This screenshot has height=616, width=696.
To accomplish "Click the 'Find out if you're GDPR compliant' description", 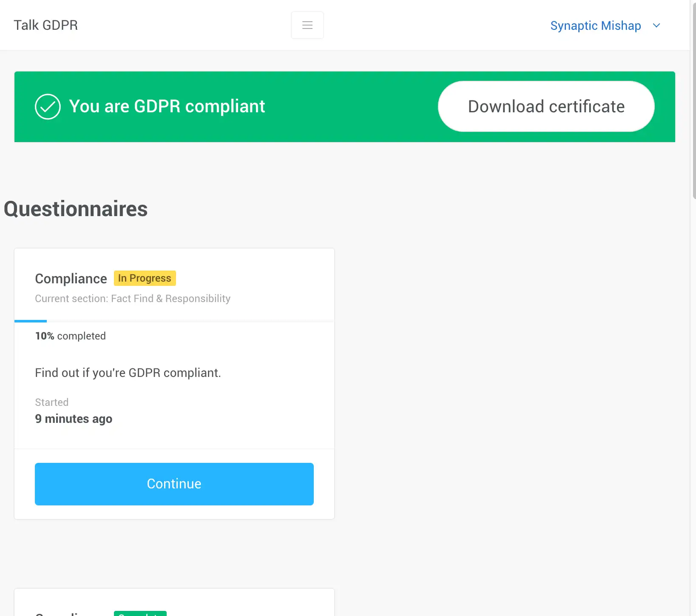I will [128, 373].
